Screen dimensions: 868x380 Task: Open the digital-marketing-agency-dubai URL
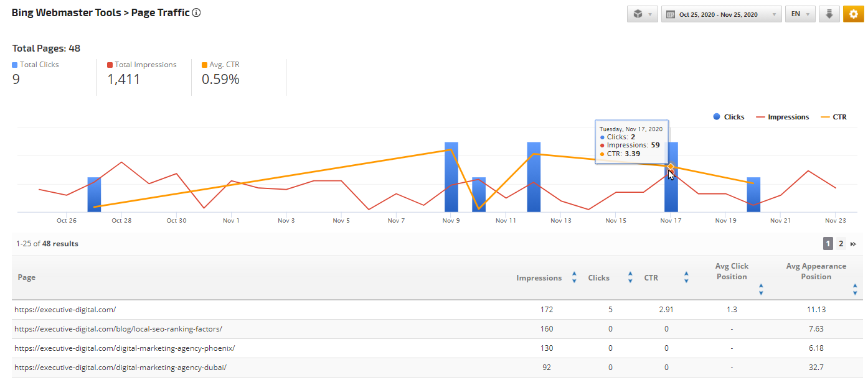[120, 368]
